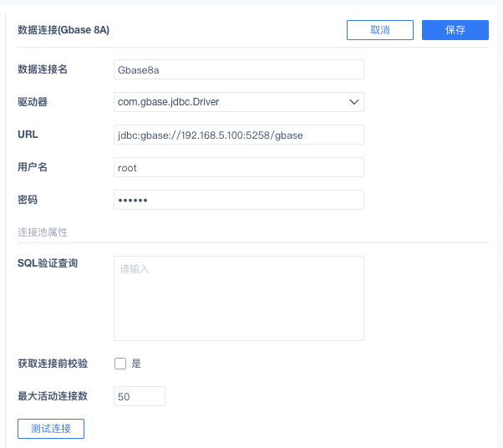The image size is (503, 448).
Task: Edit the 最大活动连接数 field showing 50
Action: (140, 396)
